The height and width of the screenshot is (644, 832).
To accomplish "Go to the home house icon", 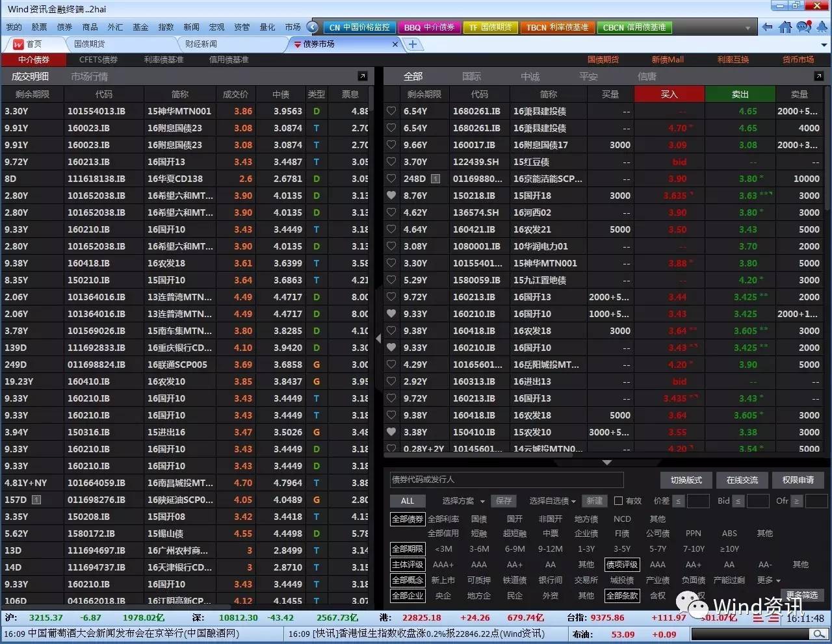I will pos(785,27).
